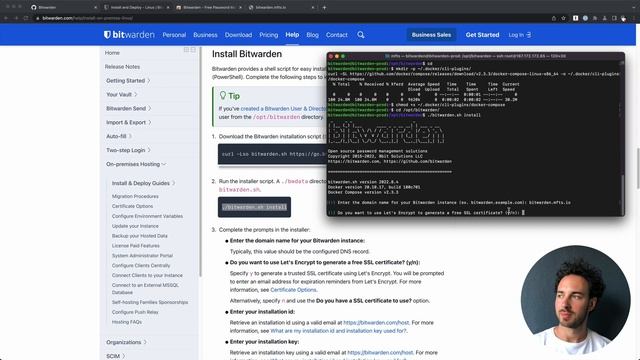Viewport: 640px width, 360px height.
Task: Open Configure Push Relay page
Action: tap(135, 312)
